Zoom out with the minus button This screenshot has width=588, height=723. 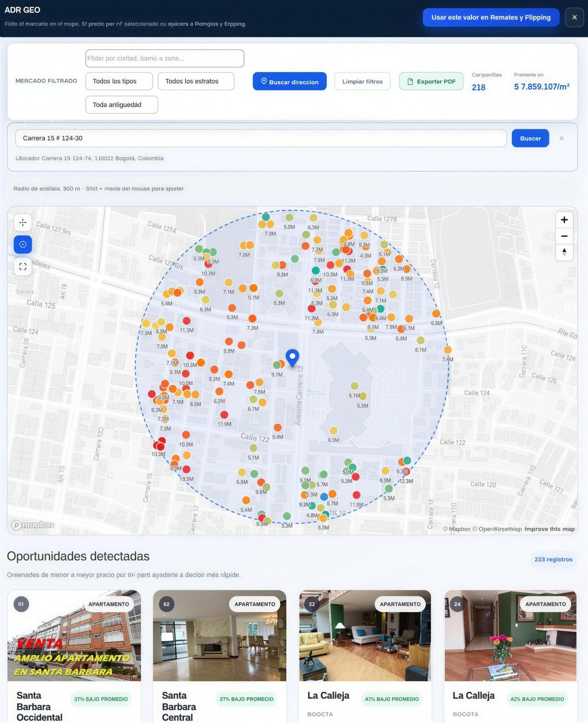tap(564, 236)
